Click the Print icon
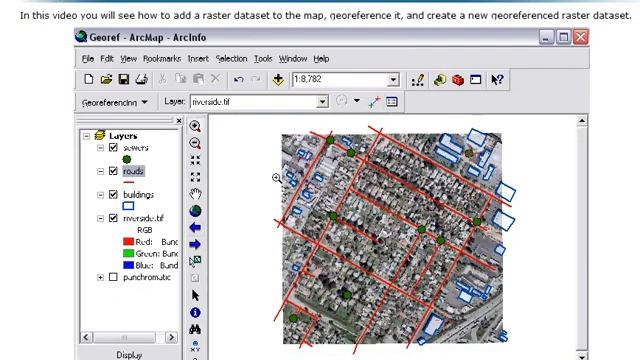Image resolution: width=640 pixels, height=360 pixels. (142, 79)
